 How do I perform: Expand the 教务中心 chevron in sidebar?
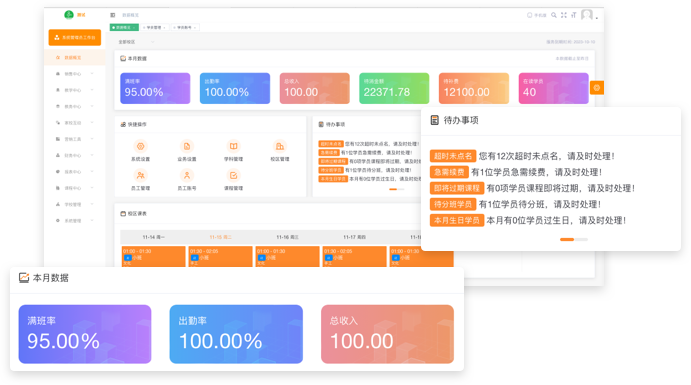coord(92,106)
